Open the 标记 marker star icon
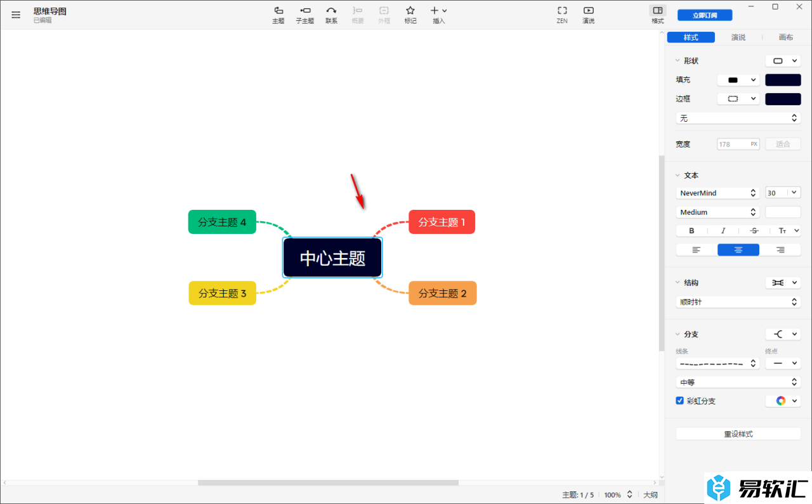 [x=410, y=11]
